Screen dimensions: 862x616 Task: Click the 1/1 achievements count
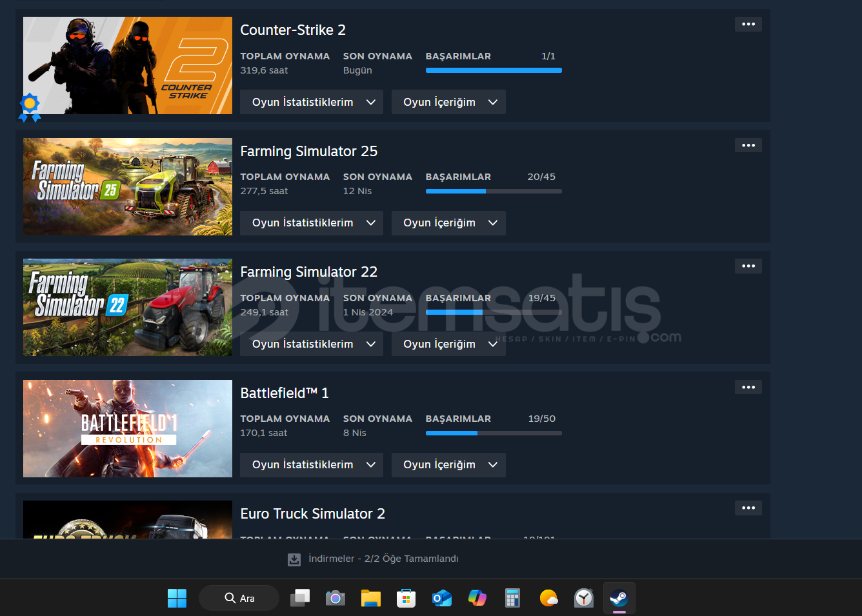(x=548, y=56)
